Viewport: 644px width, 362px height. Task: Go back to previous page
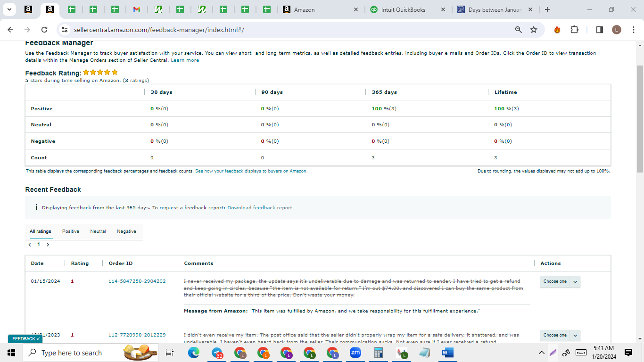coord(10,30)
